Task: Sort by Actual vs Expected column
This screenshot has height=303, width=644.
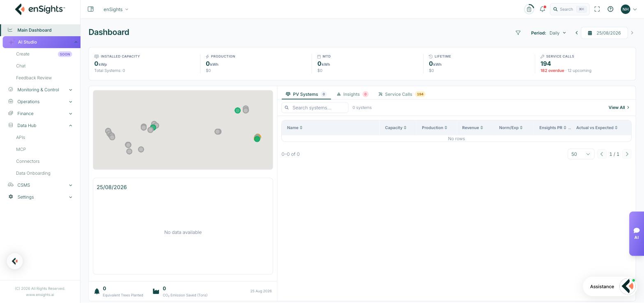Action: coord(597,127)
